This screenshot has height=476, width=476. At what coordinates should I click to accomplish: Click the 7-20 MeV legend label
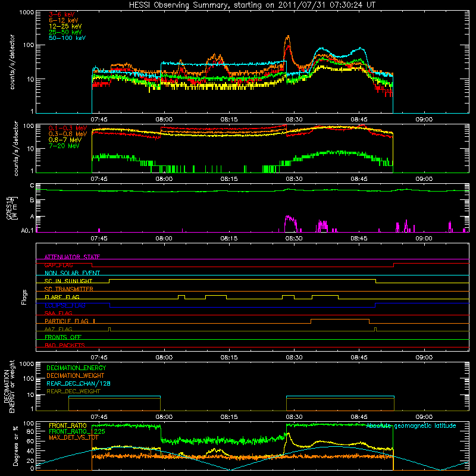point(64,146)
